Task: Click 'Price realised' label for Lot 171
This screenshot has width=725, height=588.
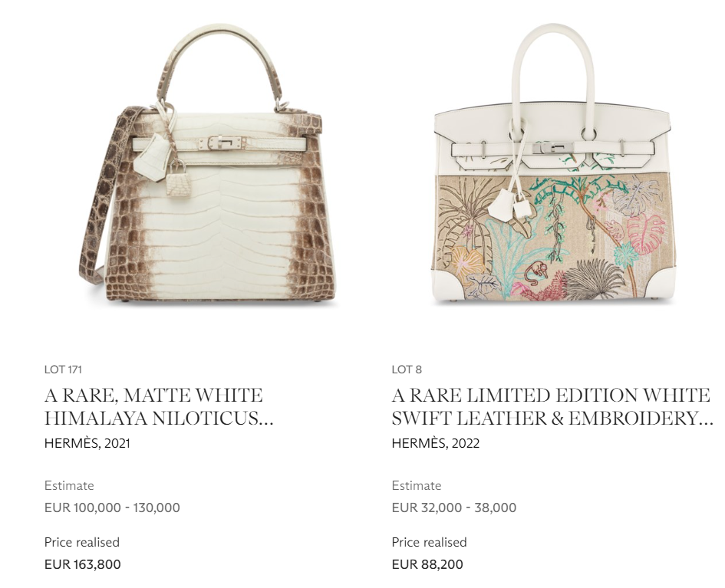Action: (82, 542)
